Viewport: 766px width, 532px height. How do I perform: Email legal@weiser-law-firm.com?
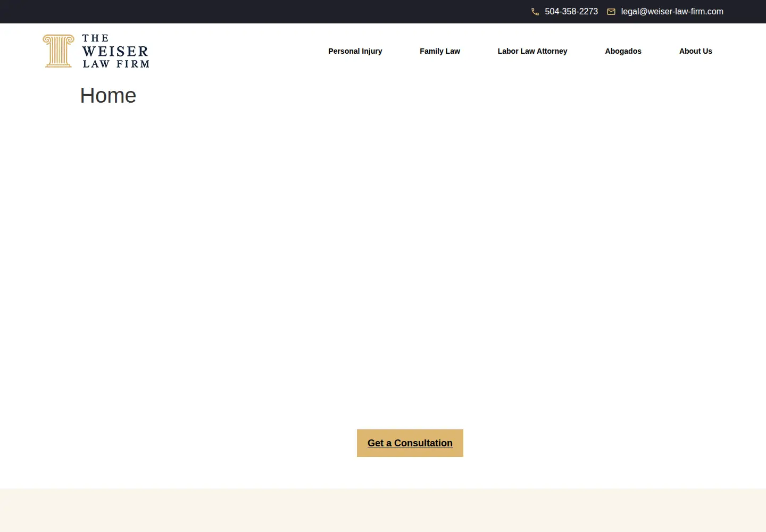672,12
